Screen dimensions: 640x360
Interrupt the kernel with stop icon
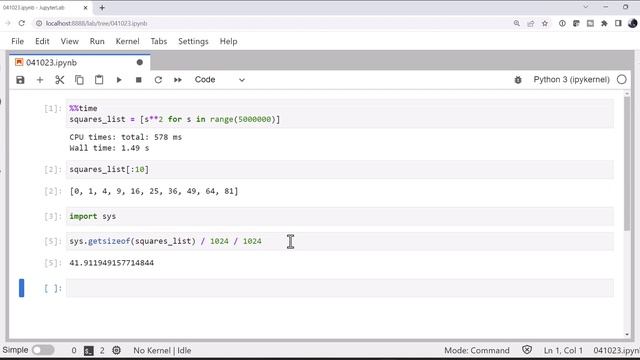tap(138, 80)
